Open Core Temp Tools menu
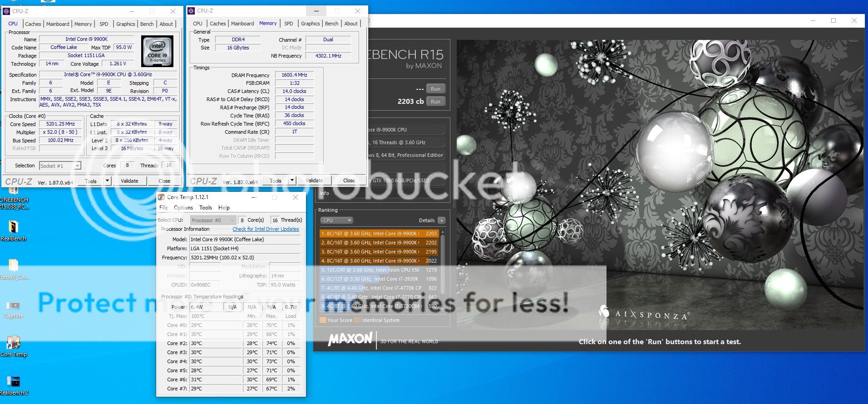The image size is (868, 404). [206, 208]
